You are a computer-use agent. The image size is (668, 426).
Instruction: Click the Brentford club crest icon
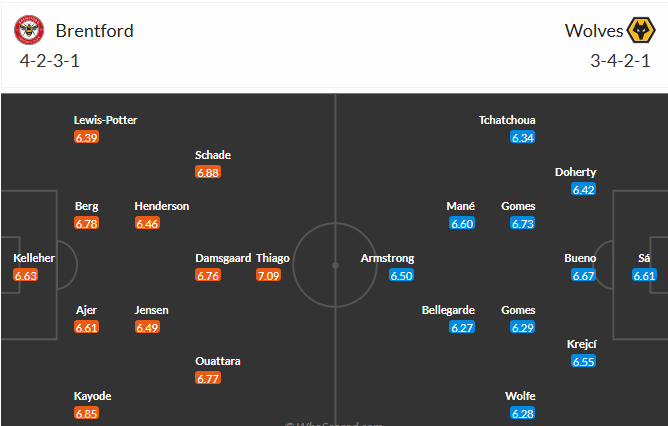coord(29,30)
